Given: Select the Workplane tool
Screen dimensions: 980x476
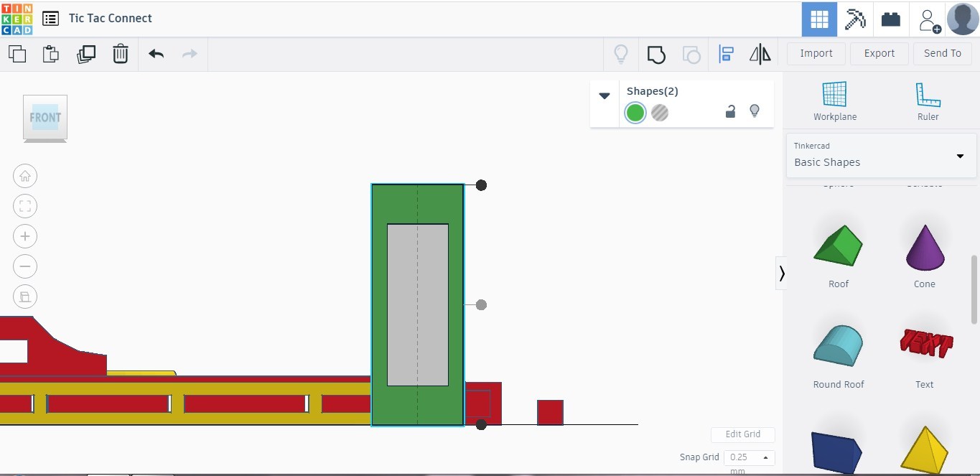Looking at the screenshot, I should tap(835, 101).
